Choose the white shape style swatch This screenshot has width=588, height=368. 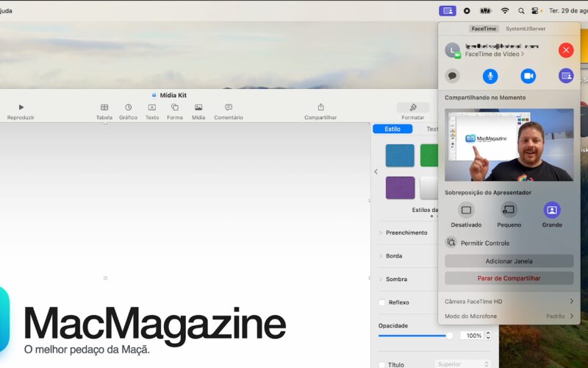(x=429, y=188)
